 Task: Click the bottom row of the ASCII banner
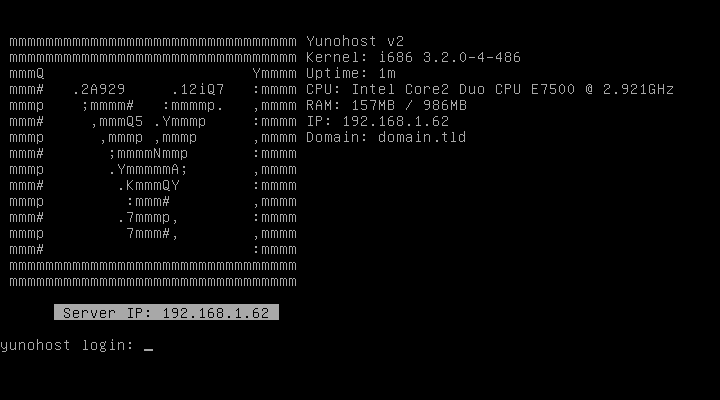click(x=152, y=281)
